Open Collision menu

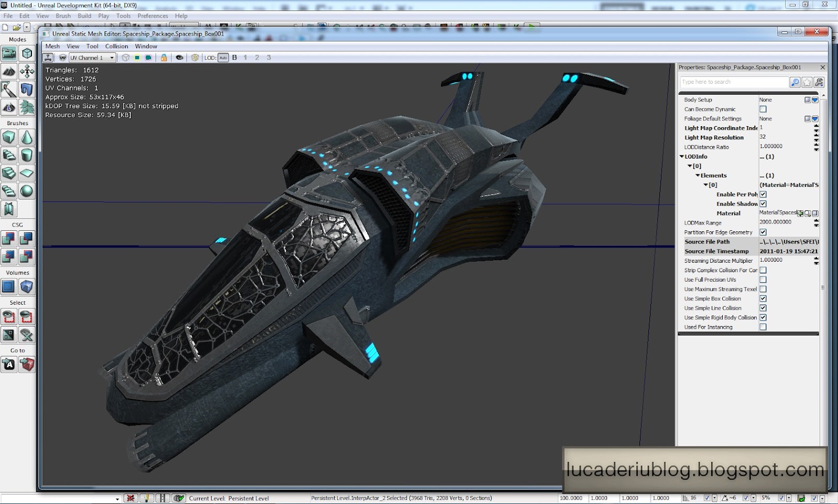(x=117, y=46)
